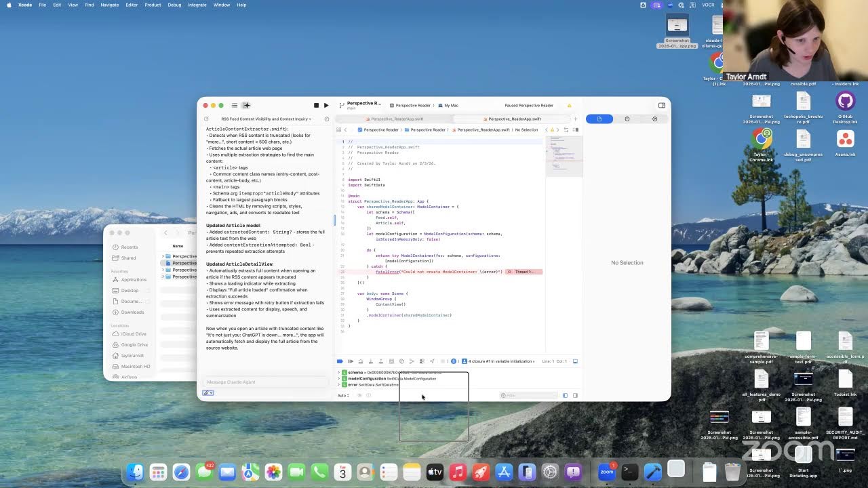Step out in the debugger

point(381,361)
